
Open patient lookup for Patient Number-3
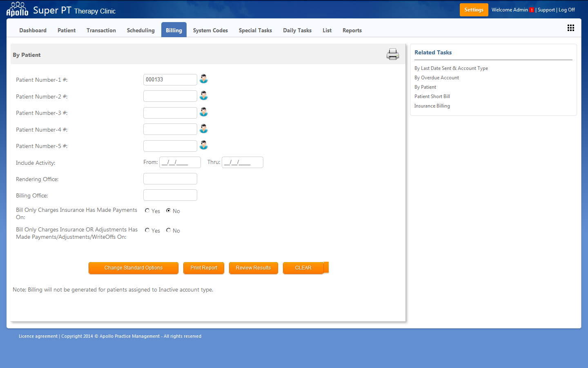click(203, 112)
